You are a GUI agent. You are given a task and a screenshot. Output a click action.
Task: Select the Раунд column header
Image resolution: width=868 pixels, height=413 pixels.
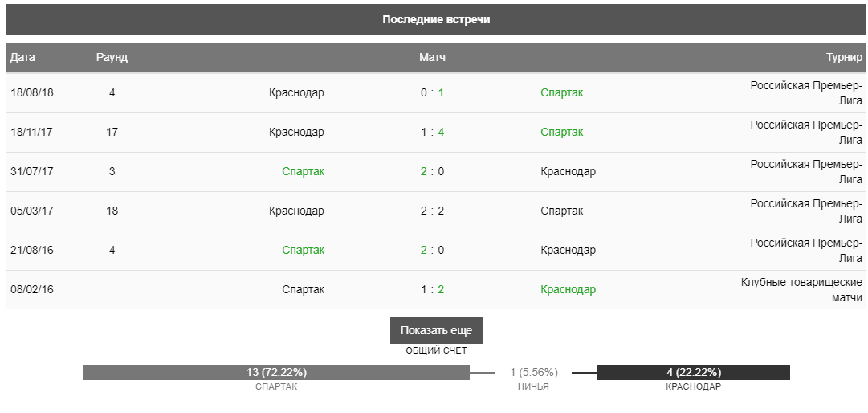pyautogui.click(x=112, y=58)
